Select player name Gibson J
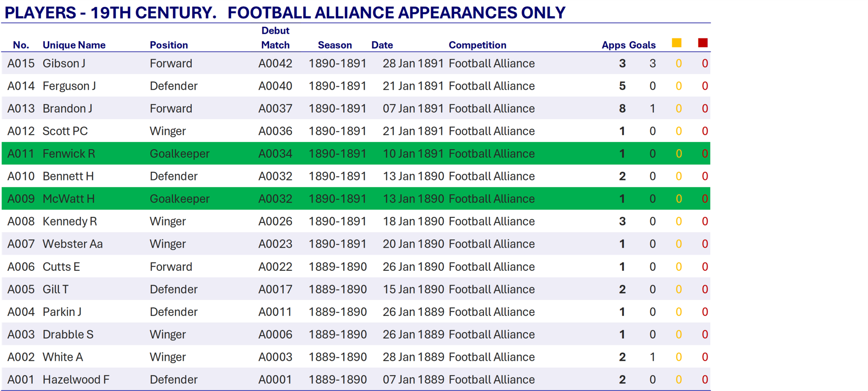Viewport: 868px width, 391px height. [64, 63]
